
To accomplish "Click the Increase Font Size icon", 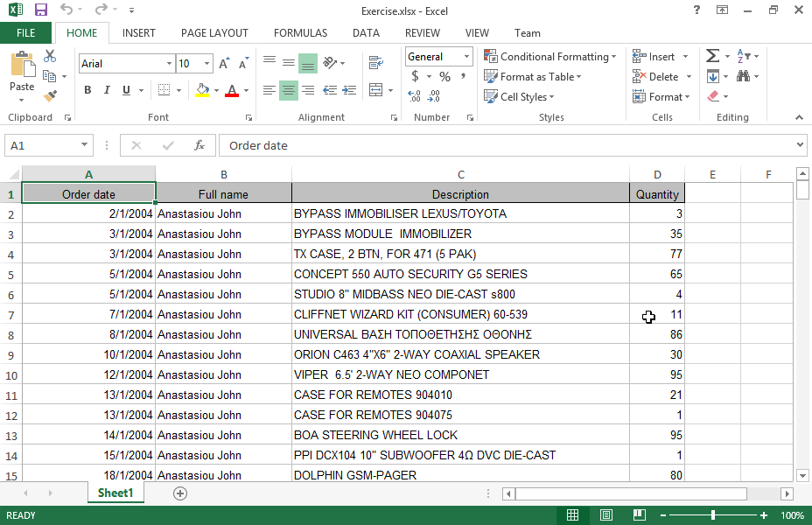I will [x=224, y=64].
